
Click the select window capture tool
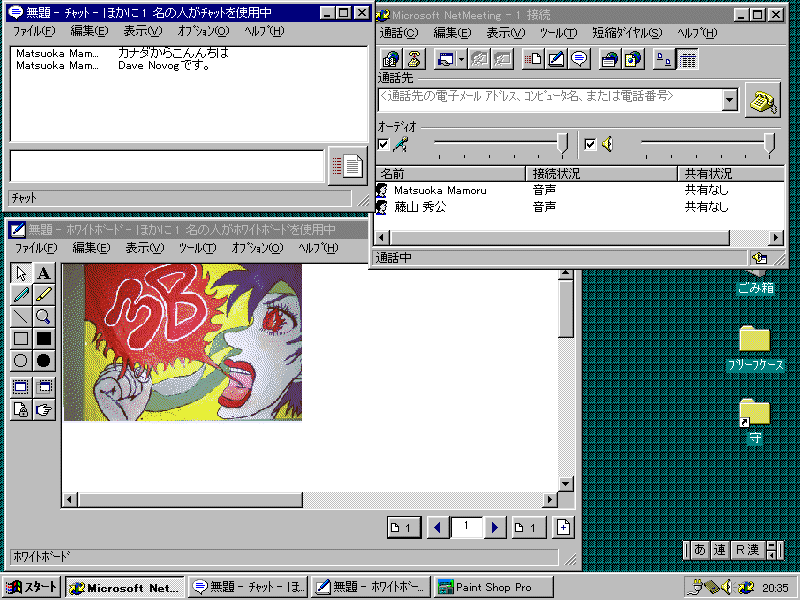pyautogui.click(x=21, y=387)
